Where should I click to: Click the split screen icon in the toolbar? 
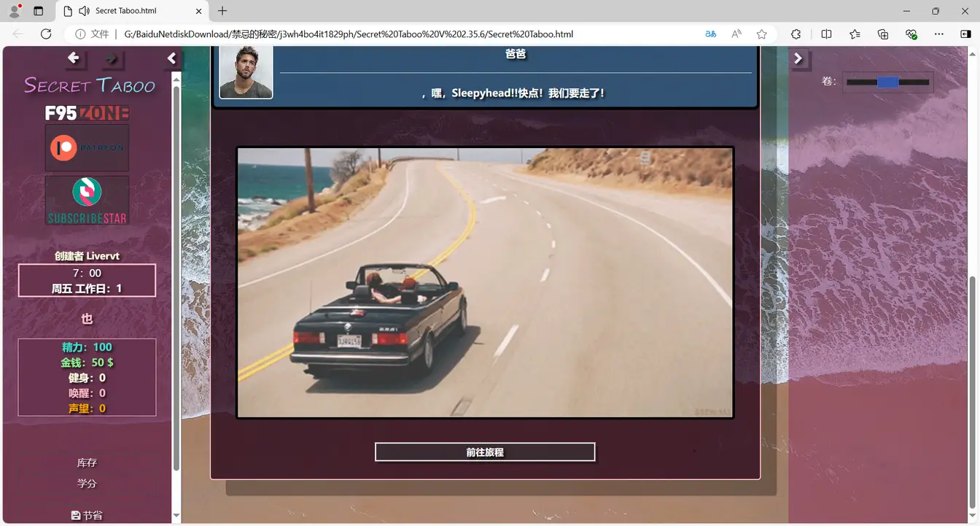(826, 34)
